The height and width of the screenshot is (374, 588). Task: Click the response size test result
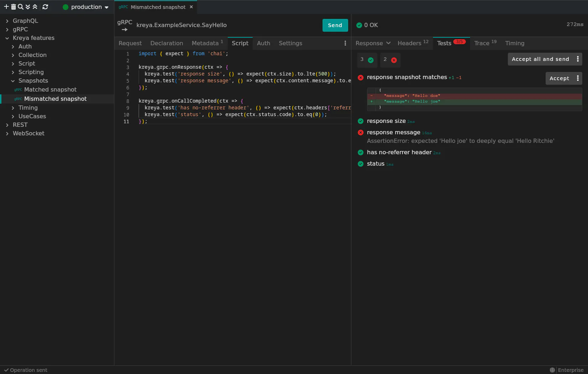[386, 121]
